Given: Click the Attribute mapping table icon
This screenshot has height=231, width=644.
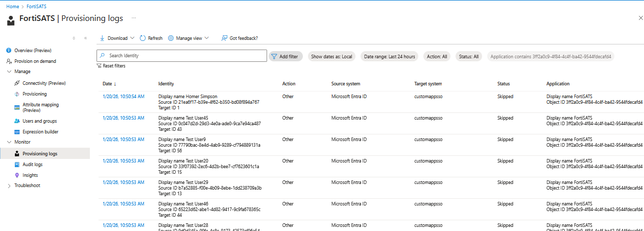Looking at the screenshot, I should [17, 107].
